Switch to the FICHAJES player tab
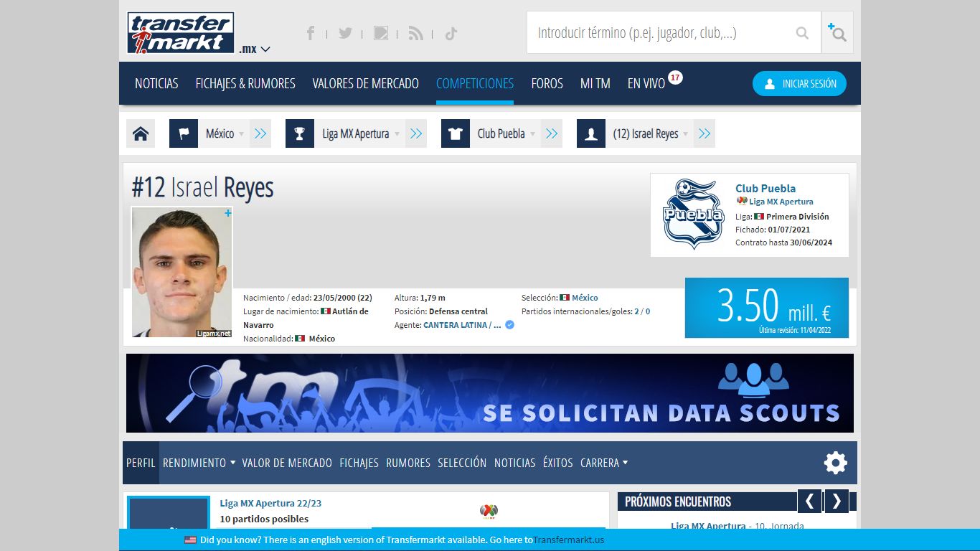980x551 pixels. tap(359, 463)
